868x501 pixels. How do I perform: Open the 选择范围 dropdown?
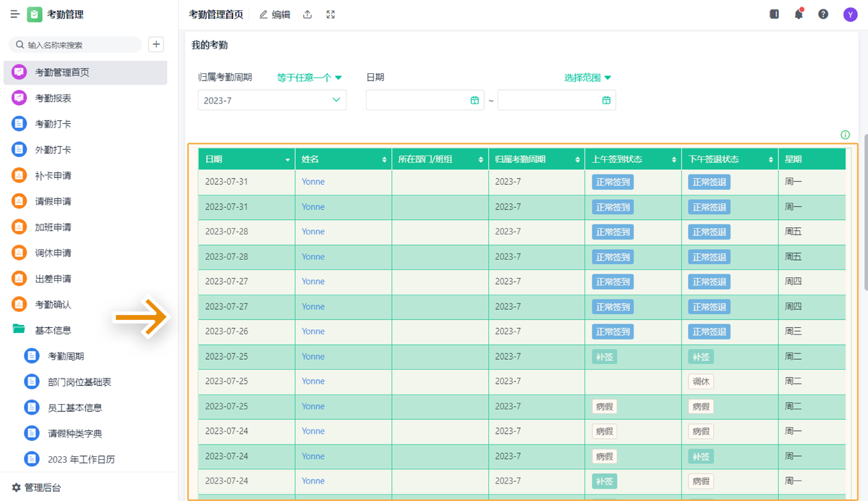pos(587,77)
